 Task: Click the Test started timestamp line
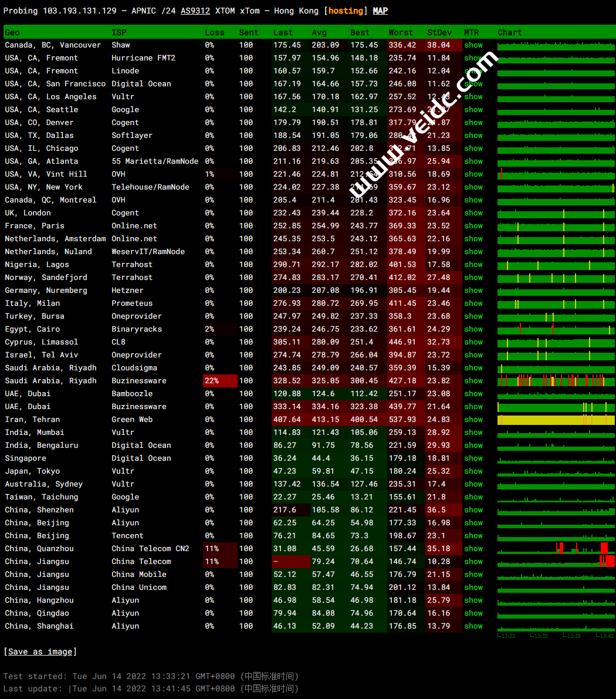tap(151, 677)
